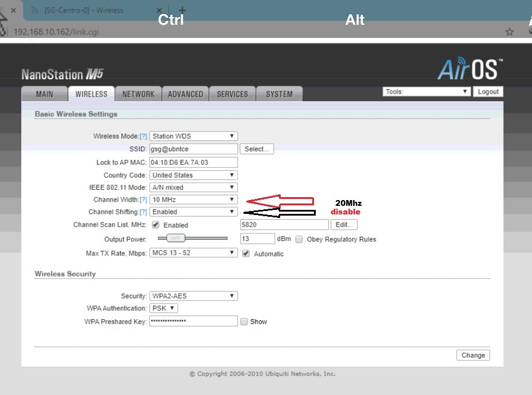Click the channel scan list frequency field
This screenshot has width=532, height=395.
click(x=284, y=224)
